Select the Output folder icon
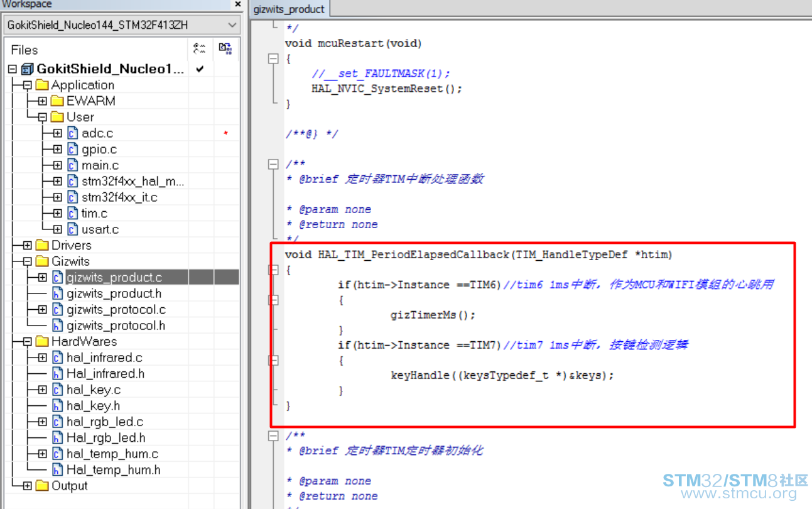The width and height of the screenshot is (812, 509). coord(42,486)
